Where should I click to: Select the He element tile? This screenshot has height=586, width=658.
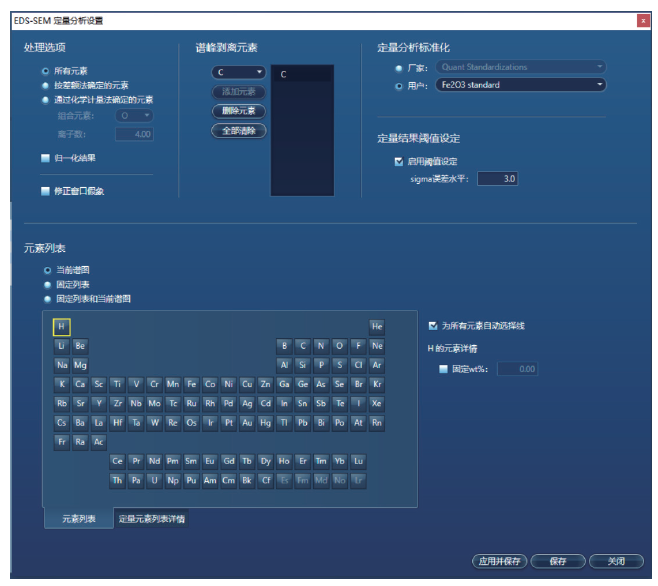[377, 327]
